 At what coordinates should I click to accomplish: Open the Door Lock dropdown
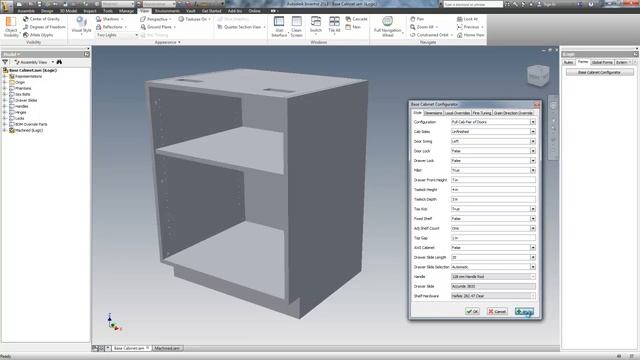tap(533, 151)
